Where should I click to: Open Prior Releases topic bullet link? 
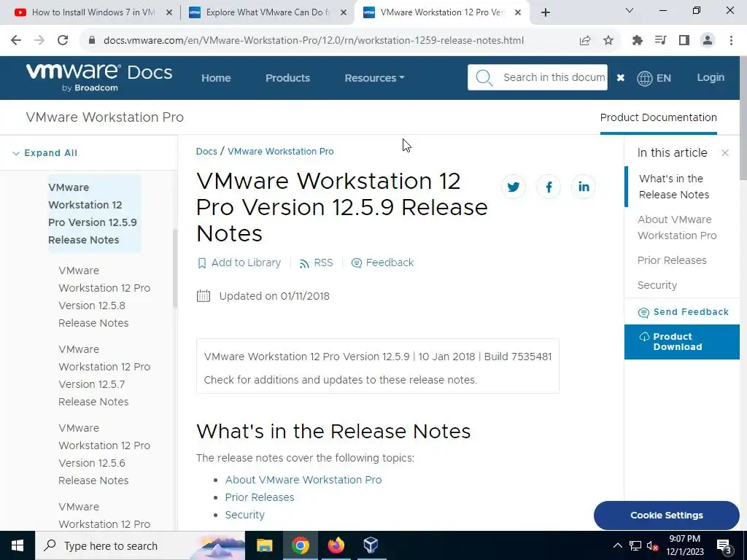pyautogui.click(x=260, y=497)
